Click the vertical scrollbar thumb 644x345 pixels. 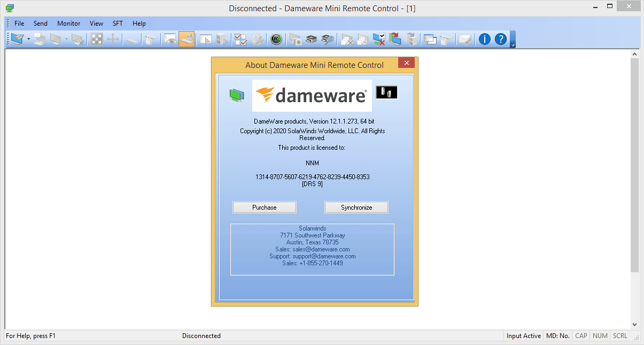coord(634,165)
